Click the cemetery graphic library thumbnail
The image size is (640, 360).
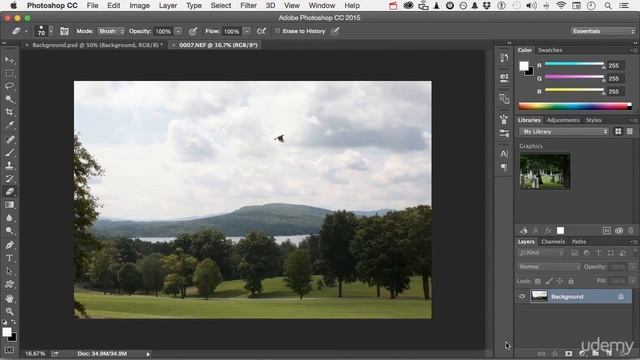[544, 171]
